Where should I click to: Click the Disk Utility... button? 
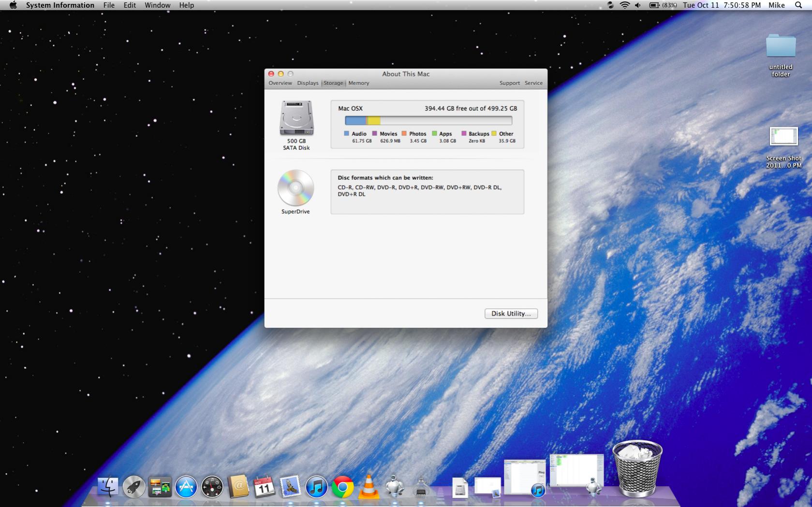pyautogui.click(x=511, y=314)
